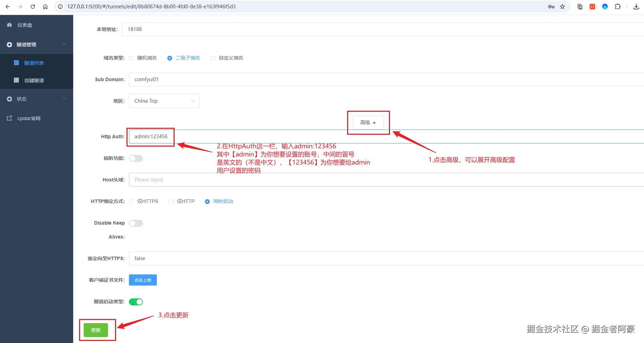Choose 同时启动 binding mode
The height and width of the screenshot is (343, 644).
207,202
